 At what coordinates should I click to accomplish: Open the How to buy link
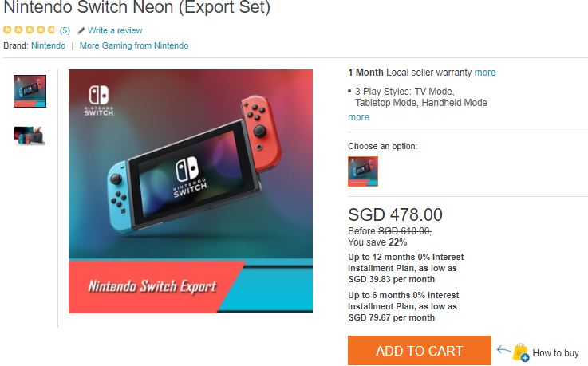click(x=555, y=353)
